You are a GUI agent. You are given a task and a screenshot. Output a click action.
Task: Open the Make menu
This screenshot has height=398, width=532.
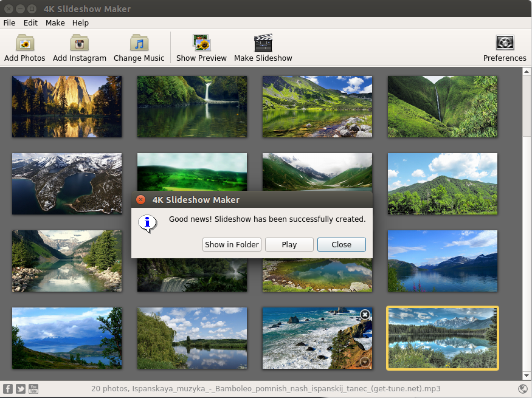tap(55, 22)
